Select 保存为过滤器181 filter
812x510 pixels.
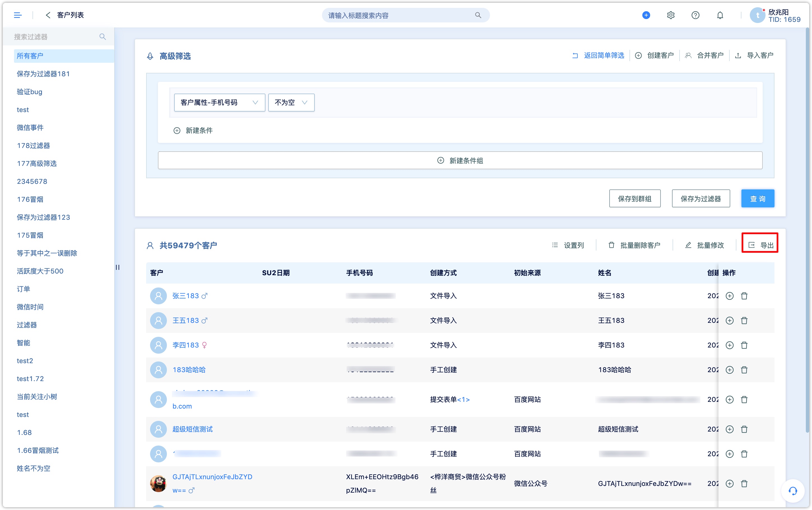[x=43, y=74]
